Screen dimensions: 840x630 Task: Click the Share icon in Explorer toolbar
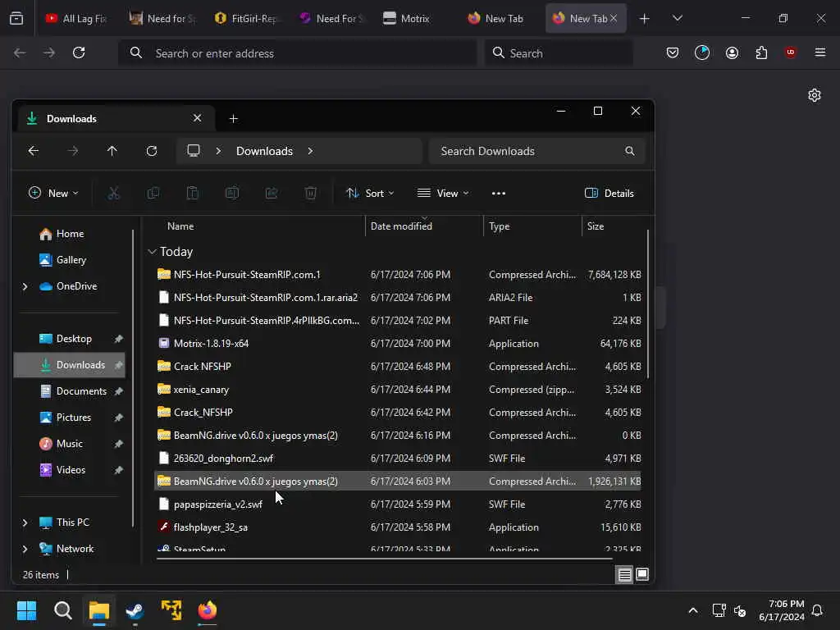pyautogui.click(x=272, y=194)
